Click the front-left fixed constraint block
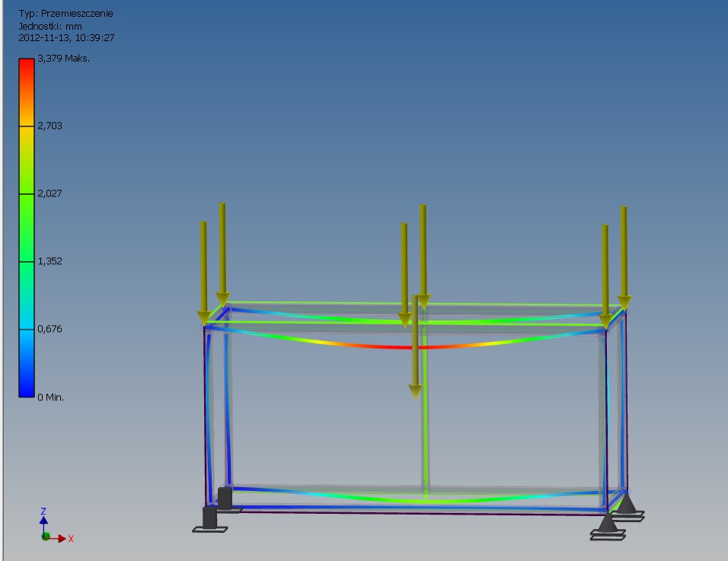The image size is (728, 561). coord(209,518)
